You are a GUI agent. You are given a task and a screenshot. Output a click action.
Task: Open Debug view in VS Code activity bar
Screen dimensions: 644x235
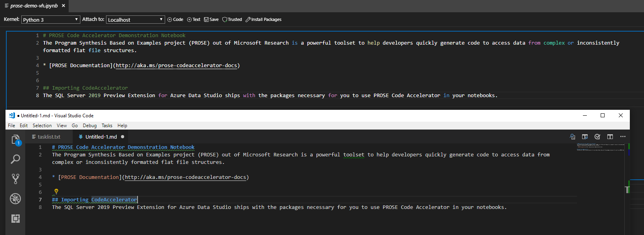point(15,199)
